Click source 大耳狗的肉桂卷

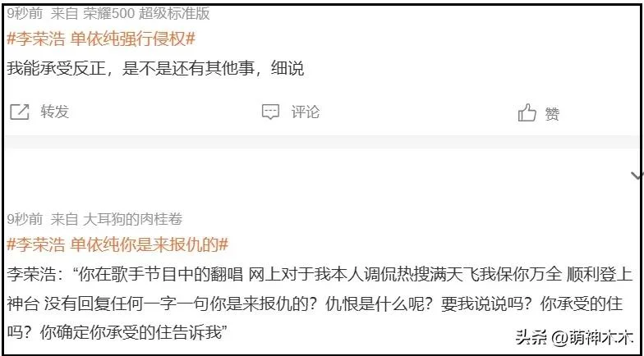pos(132,220)
